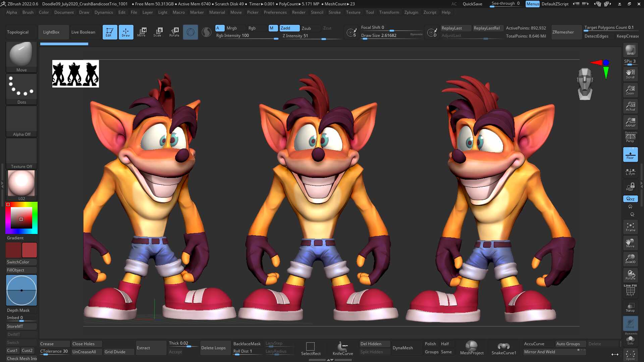Image resolution: width=644 pixels, height=362 pixels.
Task: Select the light red main color swatch
Action: tap(30, 250)
